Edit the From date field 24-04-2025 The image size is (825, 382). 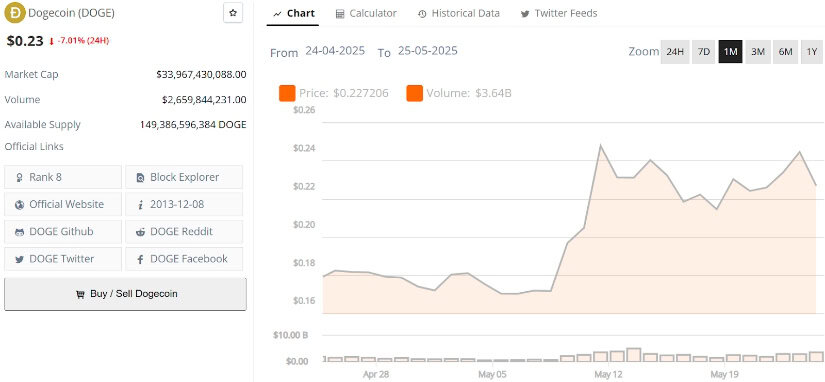[x=335, y=51]
